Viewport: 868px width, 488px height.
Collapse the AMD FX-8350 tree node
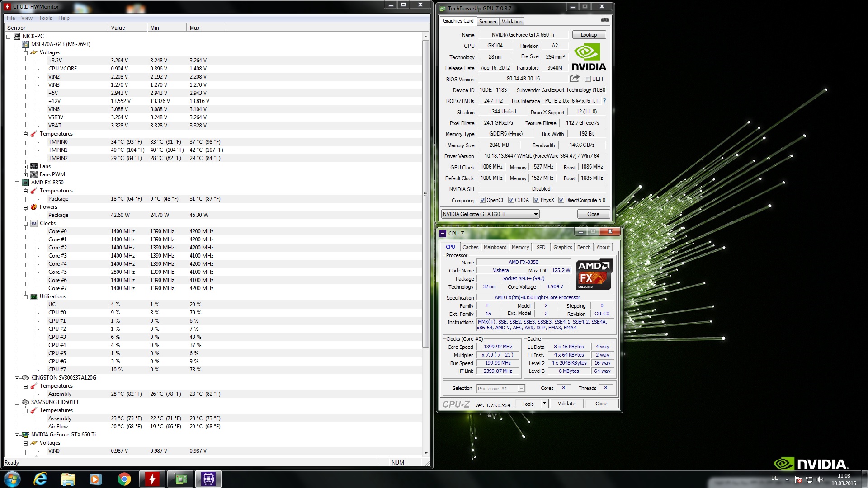(x=17, y=183)
